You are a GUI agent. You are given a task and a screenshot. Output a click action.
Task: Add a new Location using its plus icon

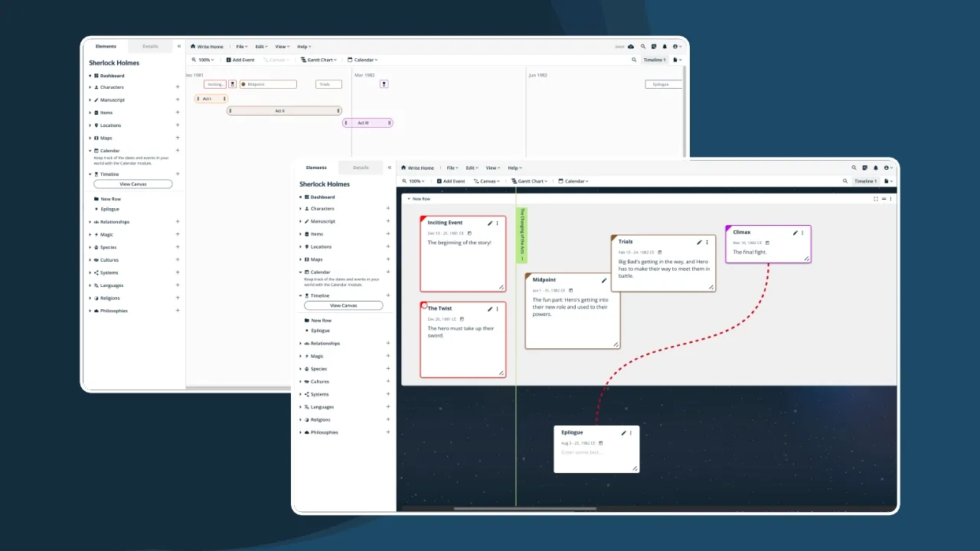pyautogui.click(x=389, y=246)
